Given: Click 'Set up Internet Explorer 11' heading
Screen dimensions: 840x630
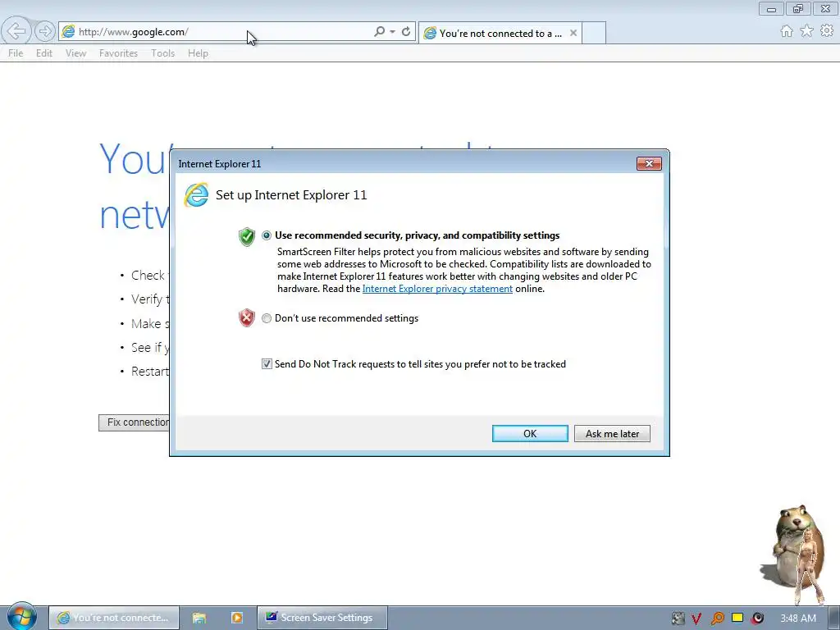Looking at the screenshot, I should [291, 195].
